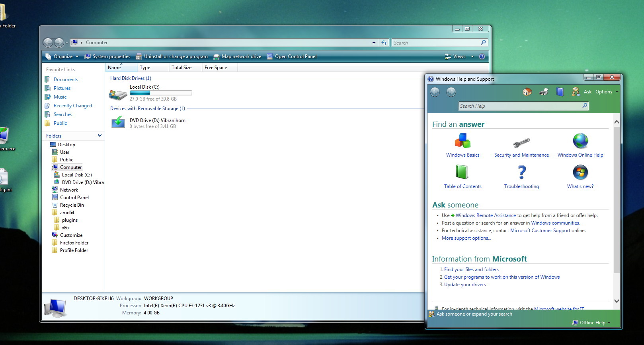This screenshot has width=644, height=345.
Task: Select Local Disk (C:) in folder tree
Action: click(x=76, y=175)
